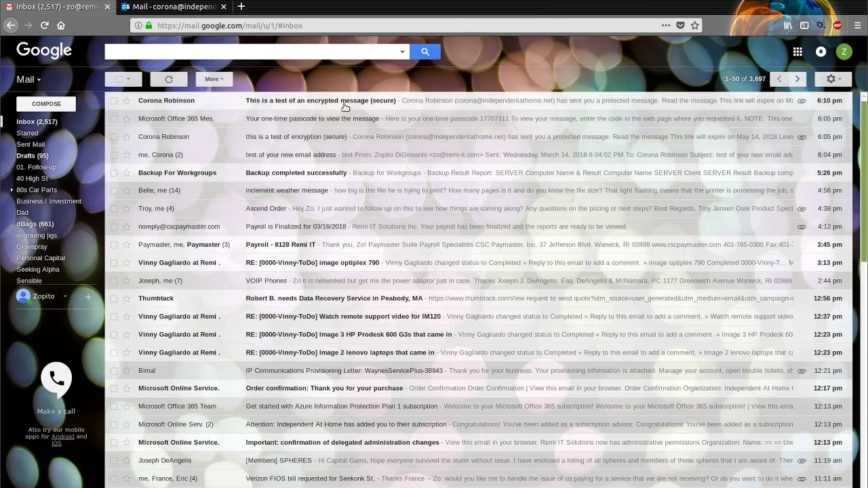Go to older messages page
Viewport: 868px width, 488px height.
coord(797,79)
